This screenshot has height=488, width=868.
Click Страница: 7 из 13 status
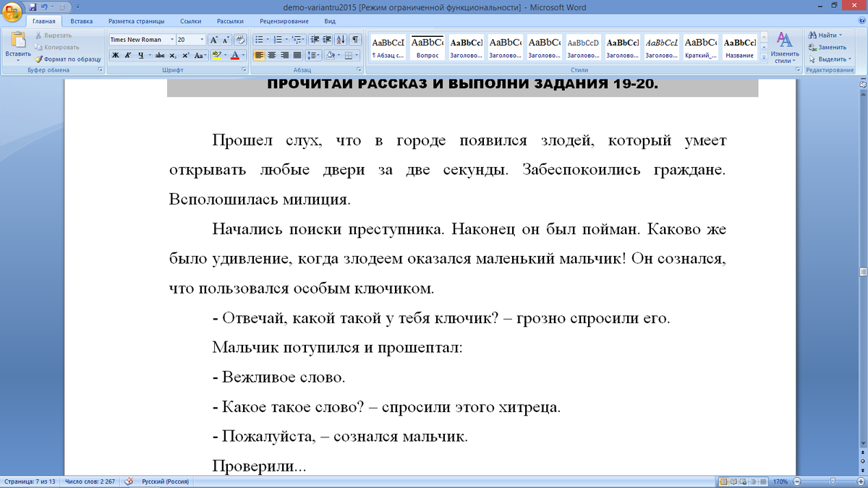pyautogui.click(x=29, y=481)
